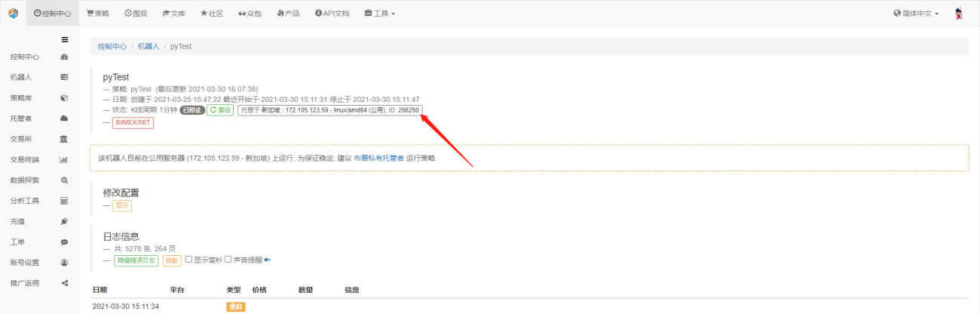Click the green 重启 button
This screenshot has height=314, width=980.
tap(220, 109)
